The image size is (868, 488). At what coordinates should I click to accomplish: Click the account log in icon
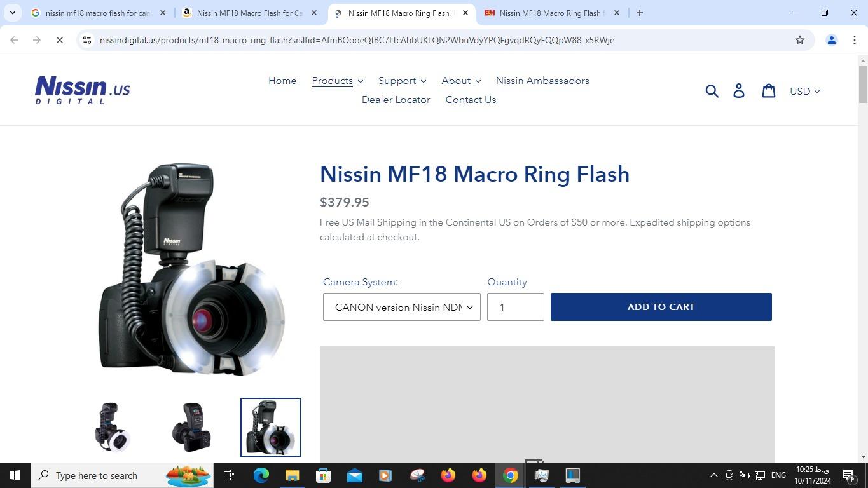[739, 91]
